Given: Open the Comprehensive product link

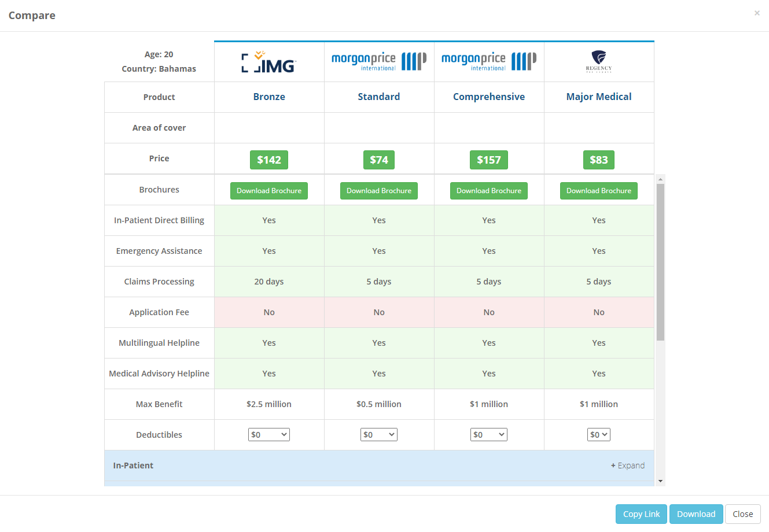Looking at the screenshot, I should coord(489,97).
